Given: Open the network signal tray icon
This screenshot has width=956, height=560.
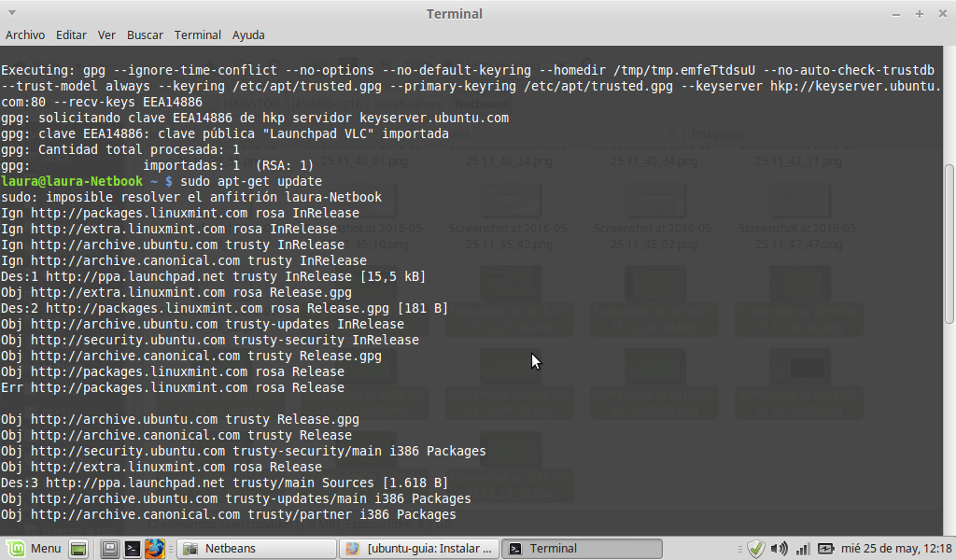Looking at the screenshot, I should point(803,549).
